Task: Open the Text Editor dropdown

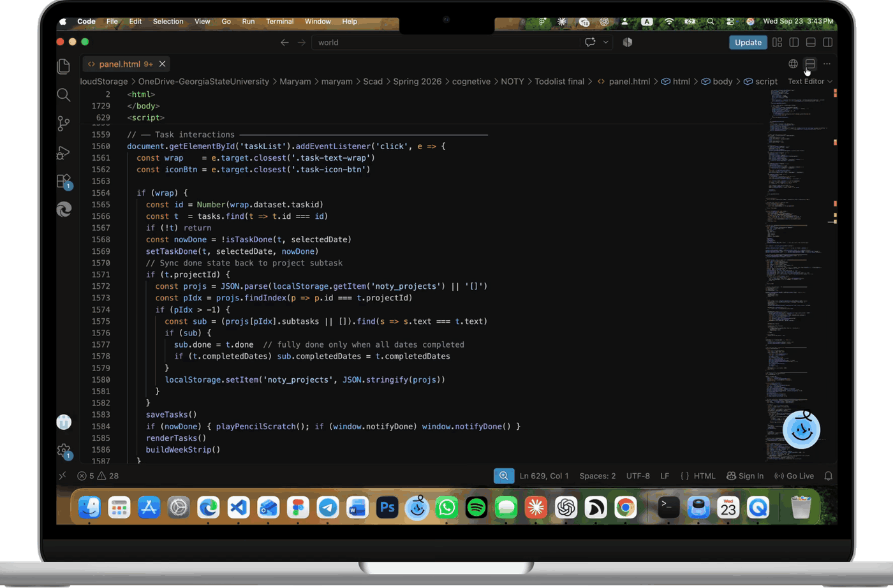Action: 810,82
